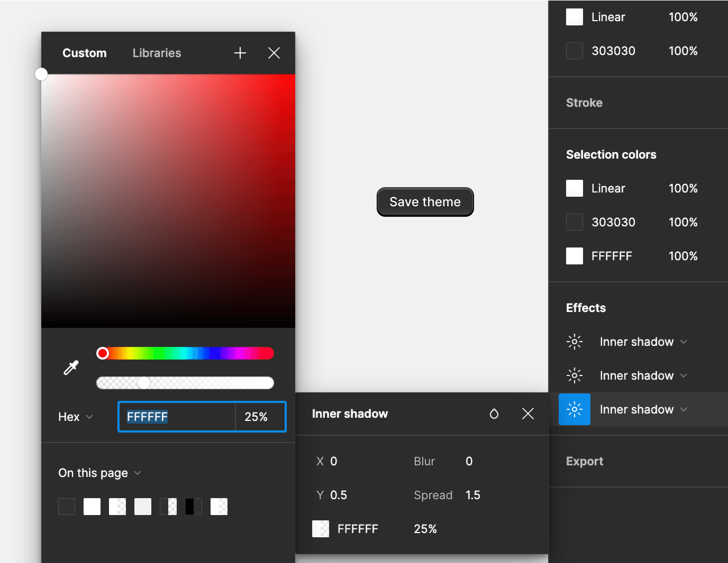Pick a color with the eyedropper tool
This screenshot has height=563, width=728.
71,368
